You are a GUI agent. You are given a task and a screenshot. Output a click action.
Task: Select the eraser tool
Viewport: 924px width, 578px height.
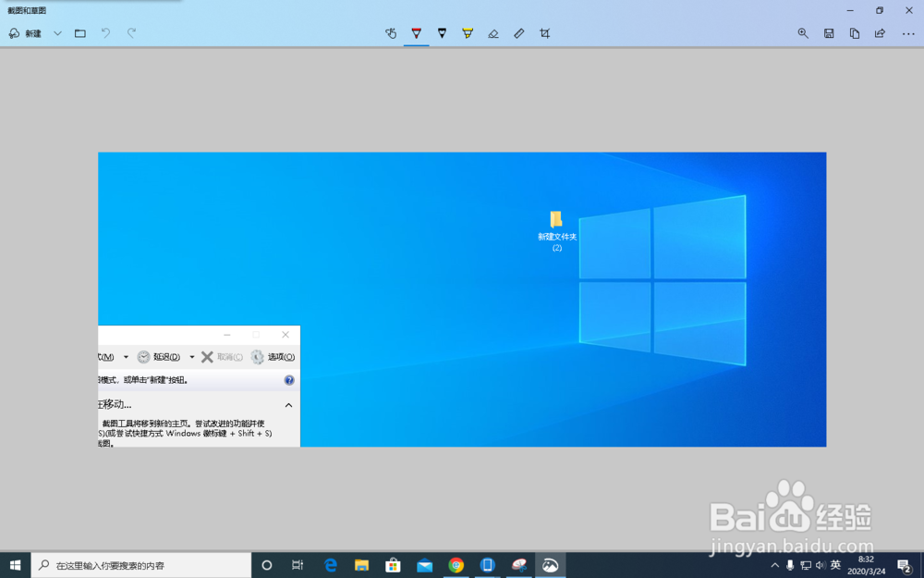[x=493, y=33]
